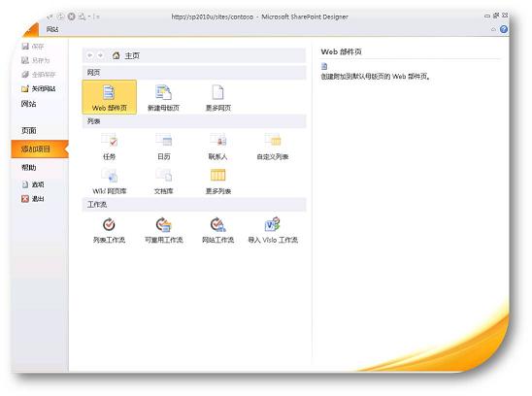The image size is (532, 396).
Task: Click the breadcrumb back arrow
Action: point(90,55)
